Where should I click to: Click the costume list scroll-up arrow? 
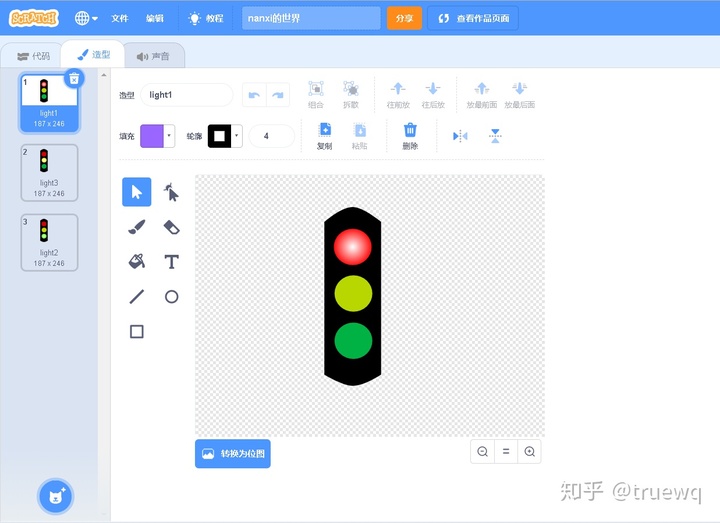[x=104, y=75]
